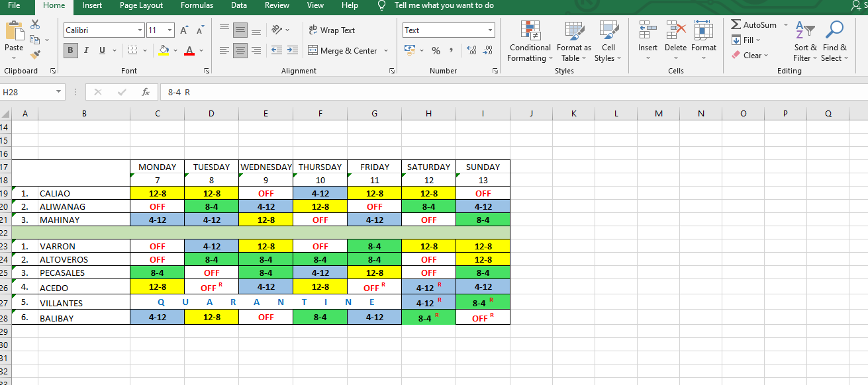868x385 pixels.
Task: Click the AutoSum sigma button
Action: pyautogui.click(x=753, y=24)
